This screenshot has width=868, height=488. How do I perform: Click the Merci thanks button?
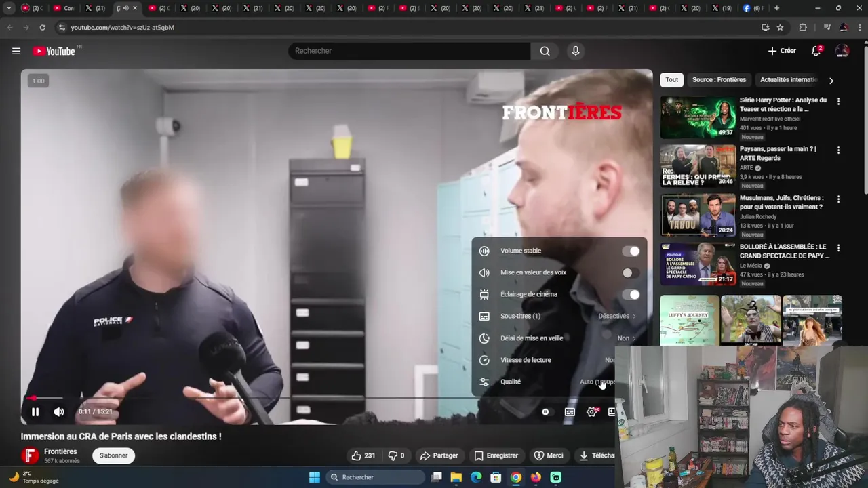point(549,455)
